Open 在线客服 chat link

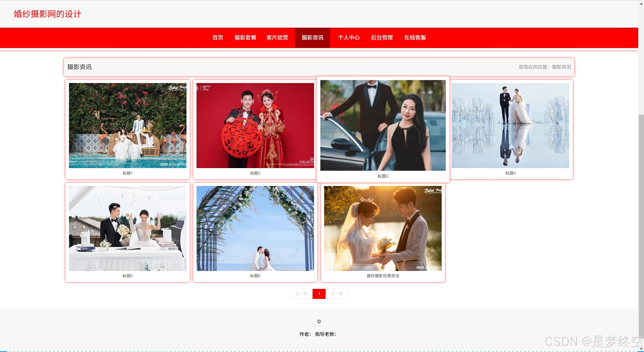pyautogui.click(x=415, y=38)
